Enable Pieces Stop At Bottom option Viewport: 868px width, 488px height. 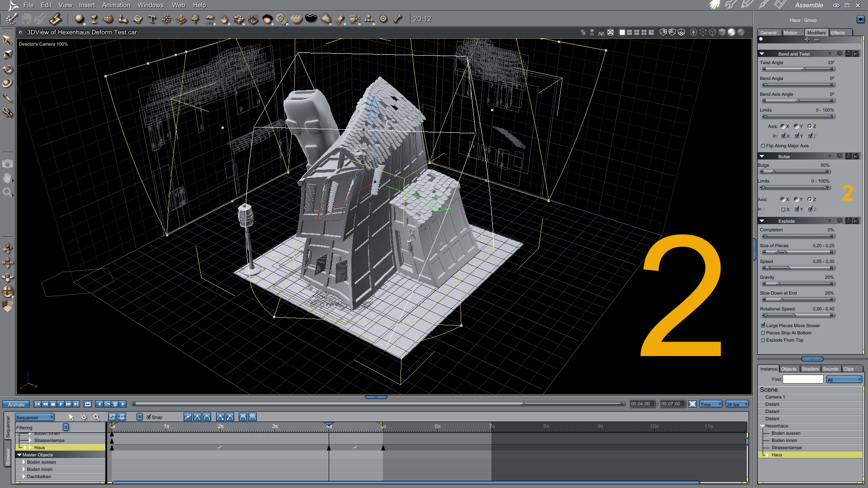point(763,333)
